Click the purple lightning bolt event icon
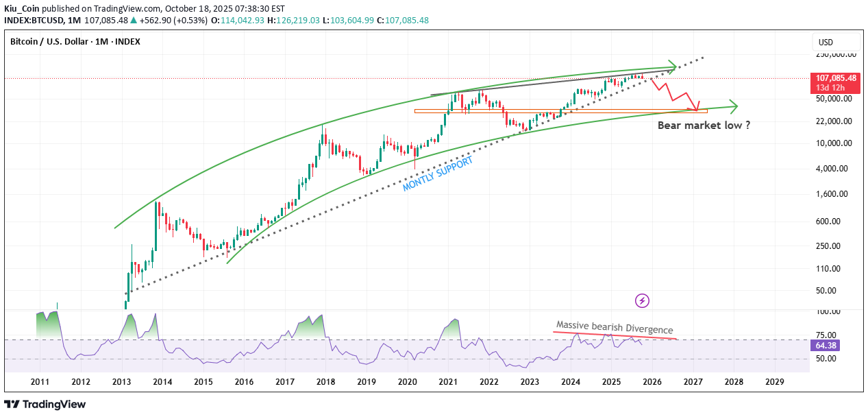This screenshot has width=868, height=417. tap(642, 300)
